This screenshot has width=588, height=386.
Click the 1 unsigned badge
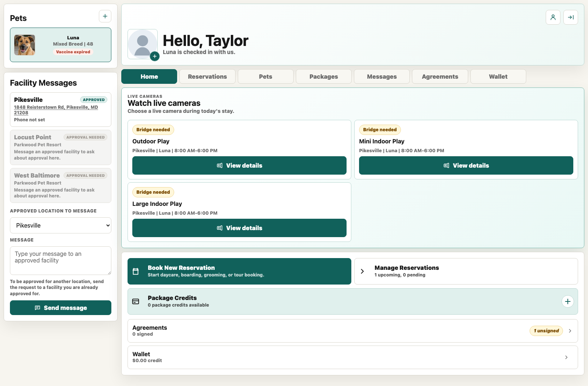pos(546,331)
